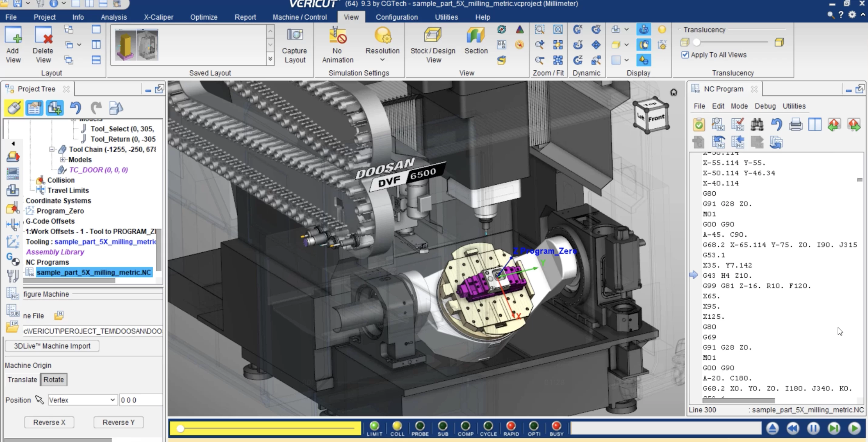Toggle the COMP status indicator
868x442 pixels.
coord(465,429)
